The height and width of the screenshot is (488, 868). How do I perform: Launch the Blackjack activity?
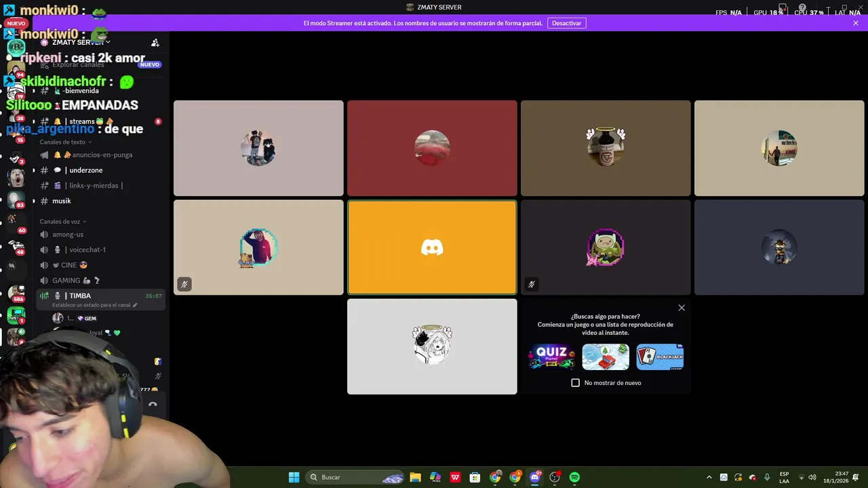tap(660, 357)
